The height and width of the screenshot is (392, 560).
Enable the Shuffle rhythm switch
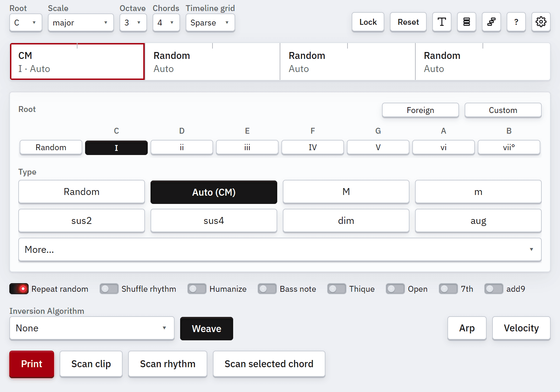pos(109,289)
